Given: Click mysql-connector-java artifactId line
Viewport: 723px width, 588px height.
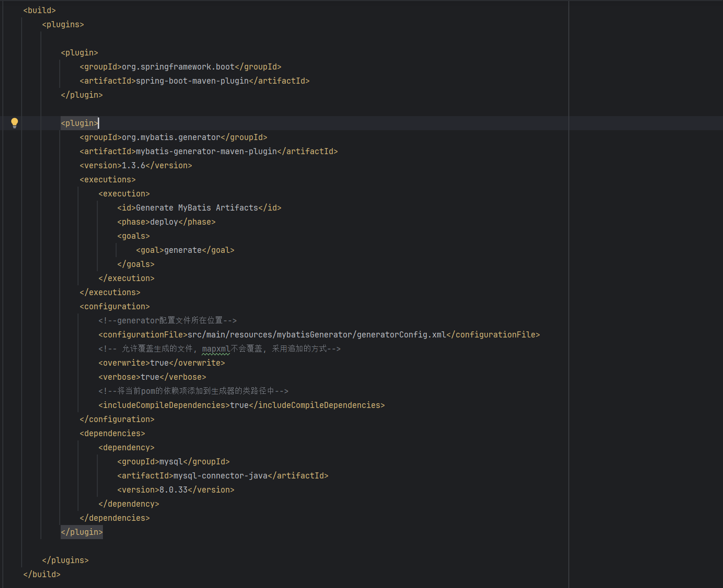Looking at the screenshot, I should click(x=223, y=476).
